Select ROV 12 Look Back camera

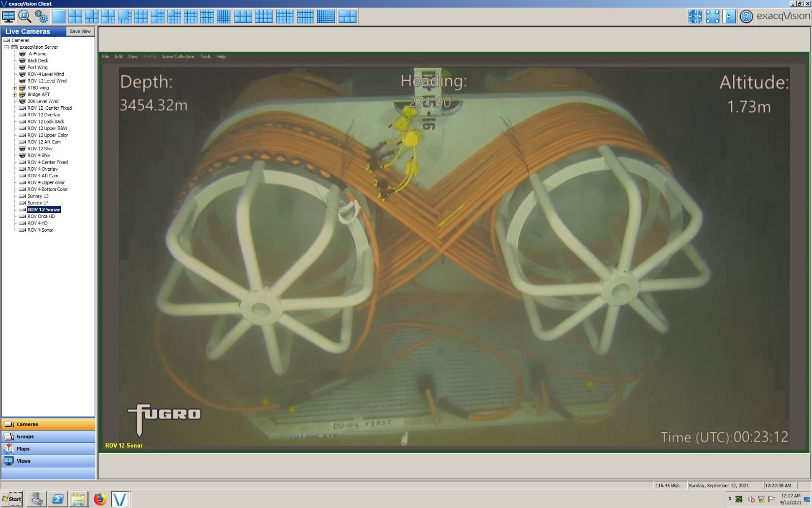46,121
